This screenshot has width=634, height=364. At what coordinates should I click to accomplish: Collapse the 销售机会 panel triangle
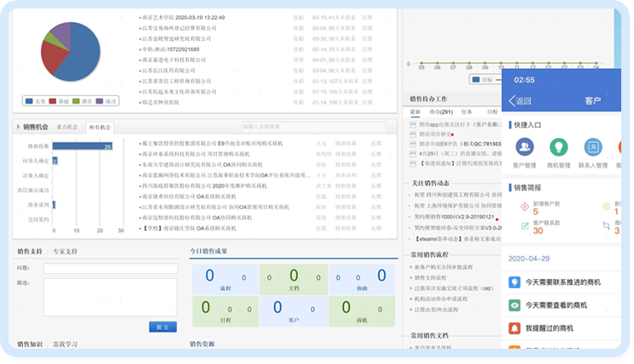pyautogui.click(x=18, y=127)
